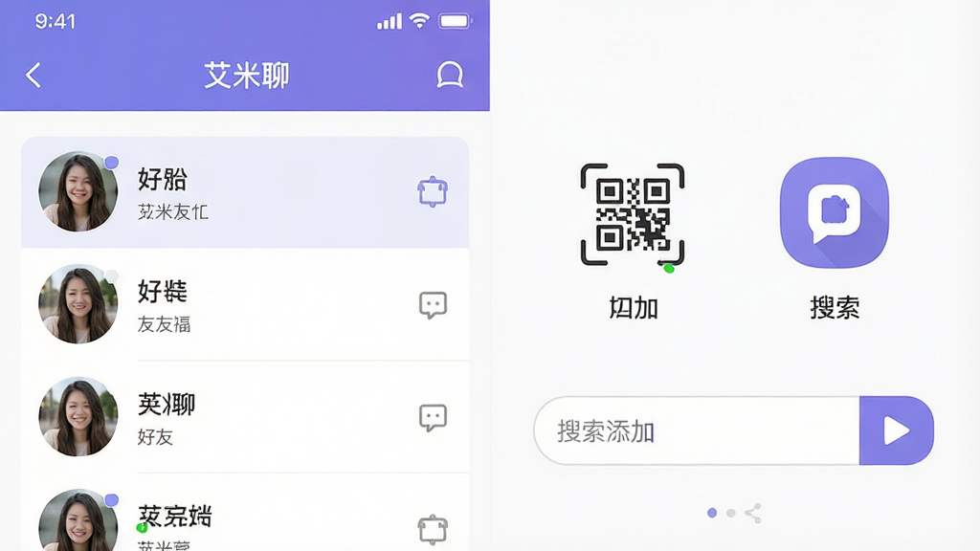Tap the purple icon on the 好胎 row
The height and width of the screenshot is (551, 980).
(x=433, y=191)
